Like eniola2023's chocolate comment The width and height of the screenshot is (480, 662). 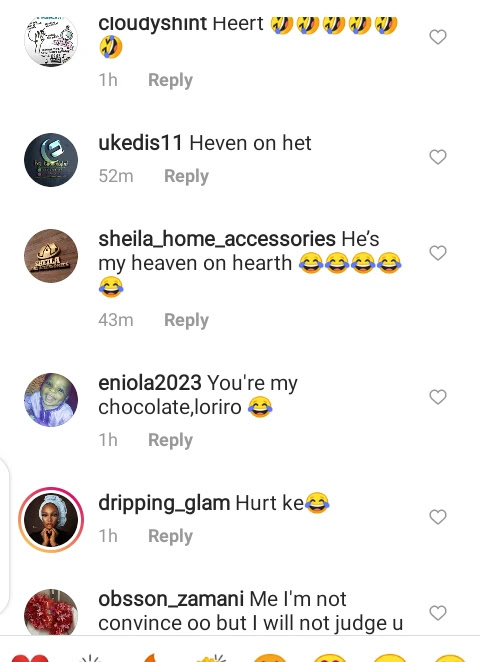(x=438, y=397)
